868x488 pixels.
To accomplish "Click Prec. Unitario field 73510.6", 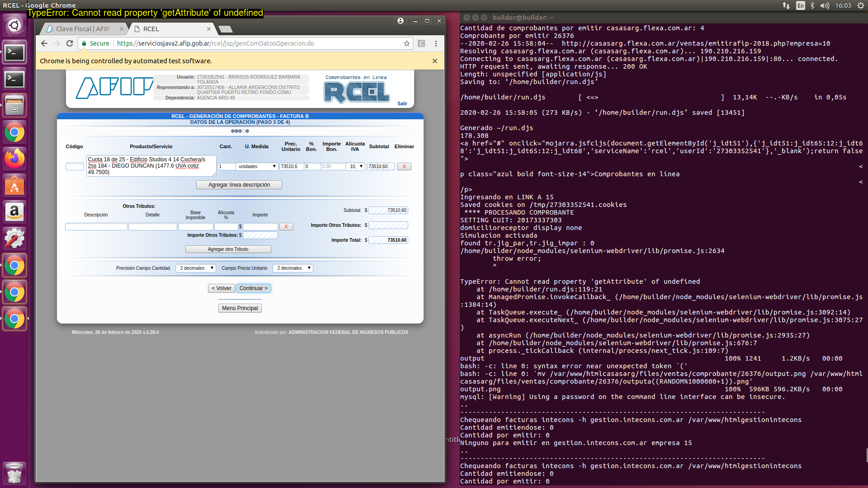I will coord(292,166).
